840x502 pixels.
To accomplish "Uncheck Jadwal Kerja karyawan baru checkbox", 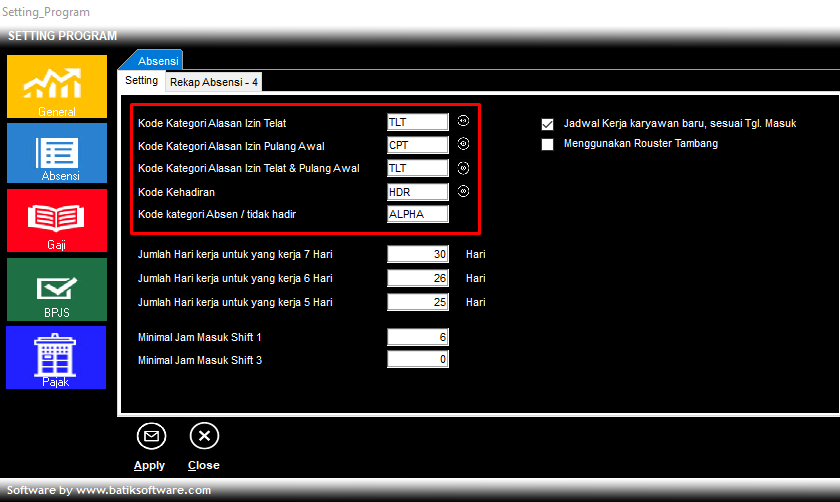I will click(x=547, y=125).
